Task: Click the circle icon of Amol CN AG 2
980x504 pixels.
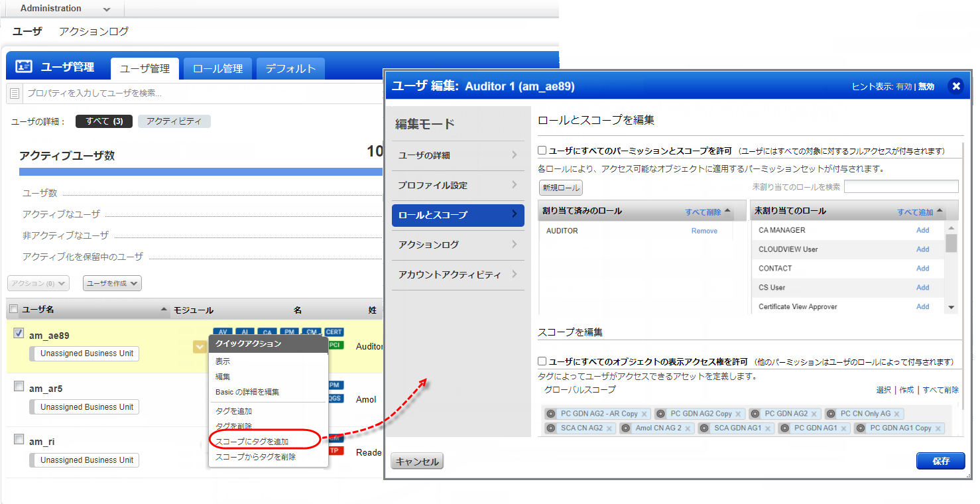Action: [x=625, y=428]
